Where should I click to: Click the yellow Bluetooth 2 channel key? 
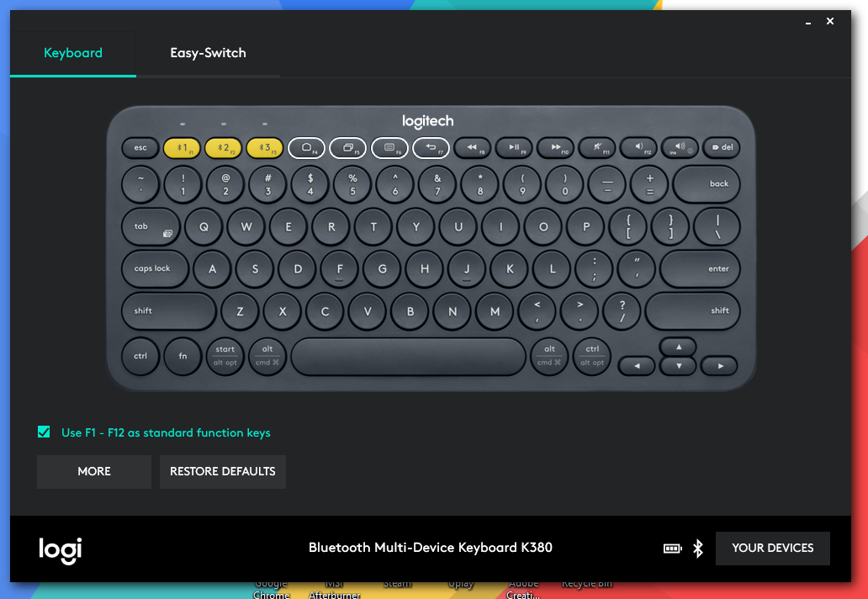[x=223, y=147]
